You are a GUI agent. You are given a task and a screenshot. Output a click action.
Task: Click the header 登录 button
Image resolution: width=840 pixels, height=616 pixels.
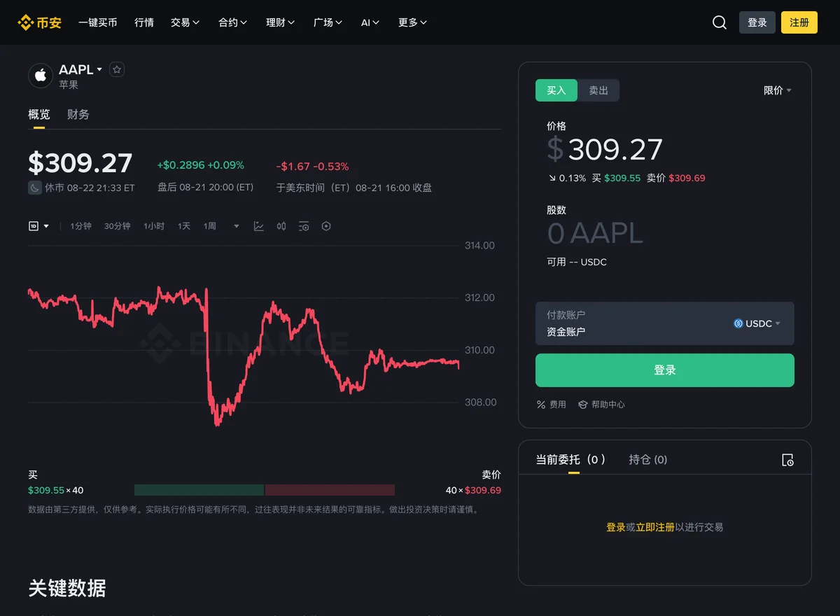757,22
